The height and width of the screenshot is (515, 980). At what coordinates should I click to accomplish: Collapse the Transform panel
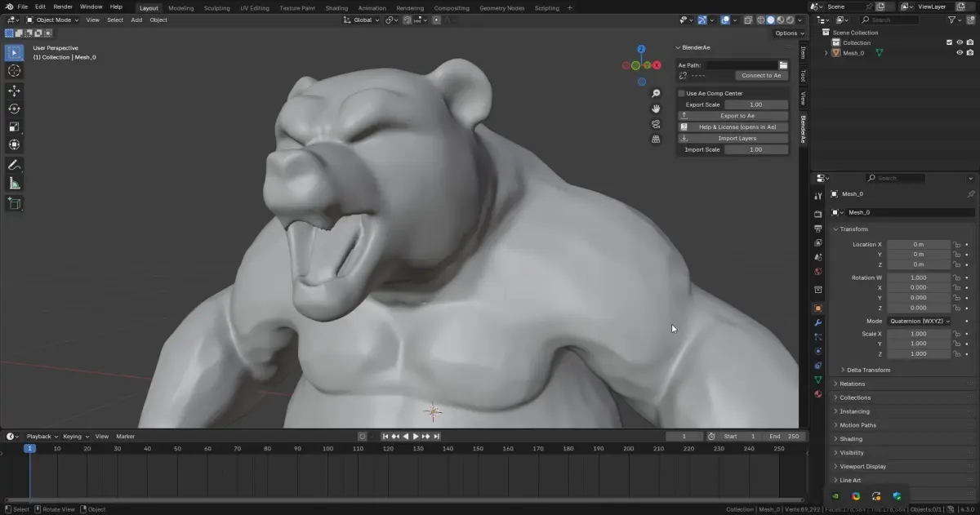point(853,229)
